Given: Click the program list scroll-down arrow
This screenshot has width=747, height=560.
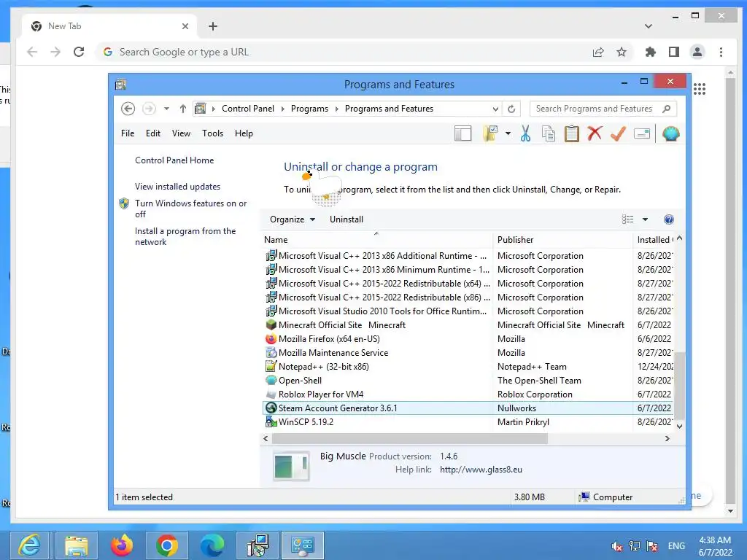Looking at the screenshot, I should pos(679,426).
